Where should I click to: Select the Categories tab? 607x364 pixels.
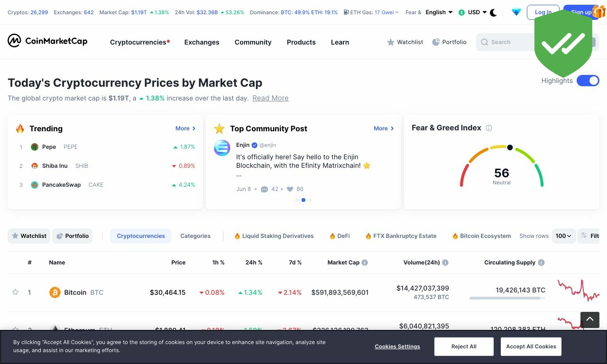coord(195,236)
